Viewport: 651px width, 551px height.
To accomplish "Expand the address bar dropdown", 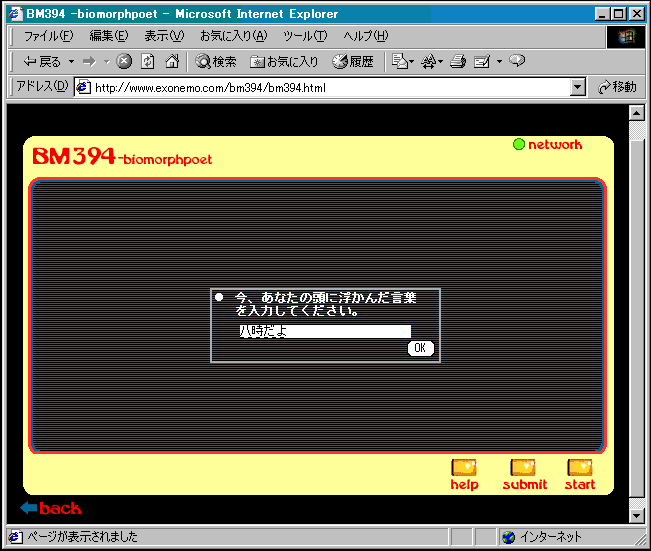I will (x=577, y=87).
